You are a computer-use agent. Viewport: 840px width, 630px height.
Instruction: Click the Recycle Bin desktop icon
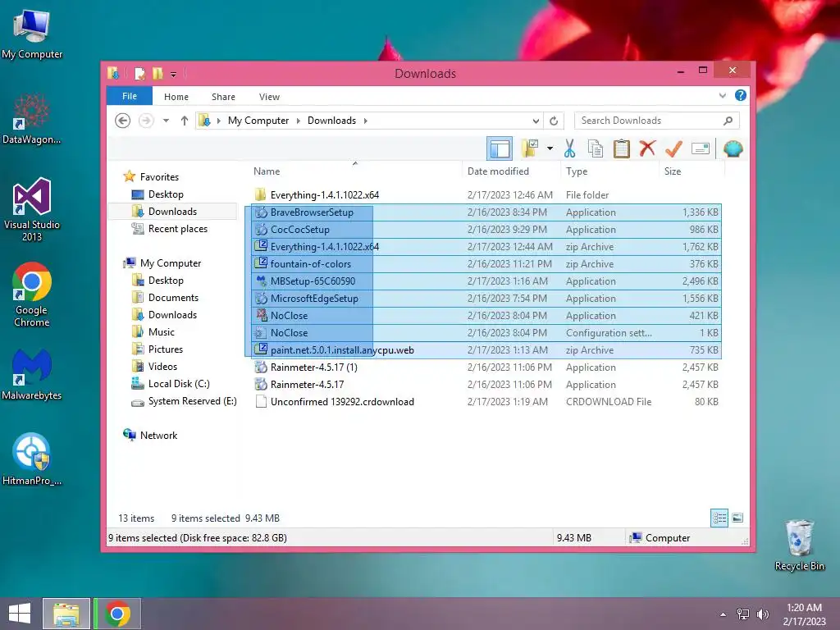pyautogui.click(x=799, y=545)
